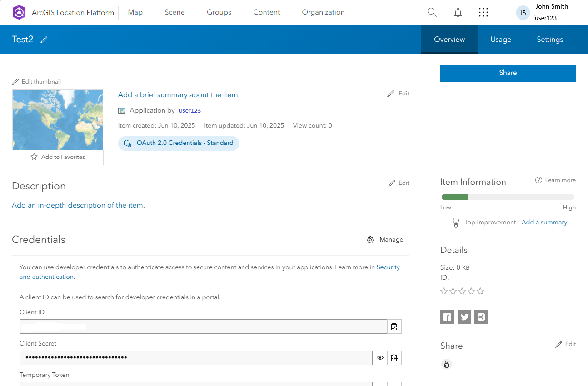Click the ArcGIS Location Platform logo
Viewport: 588px width, 386px height.
19,12
